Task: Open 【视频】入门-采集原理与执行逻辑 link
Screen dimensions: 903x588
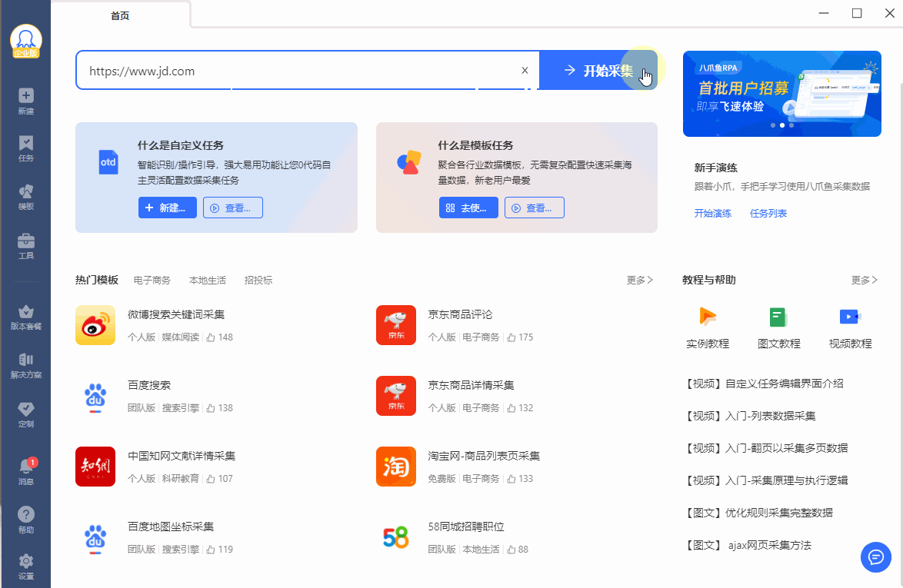Action: pos(765,480)
